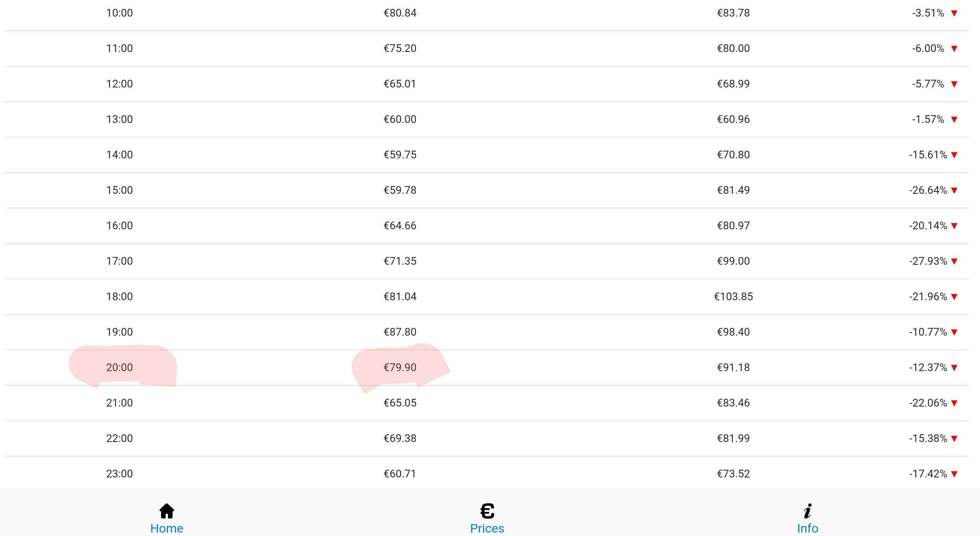The height and width of the screenshot is (536, 980).
Task: Switch to the Prices tab label
Action: click(x=487, y=528)
